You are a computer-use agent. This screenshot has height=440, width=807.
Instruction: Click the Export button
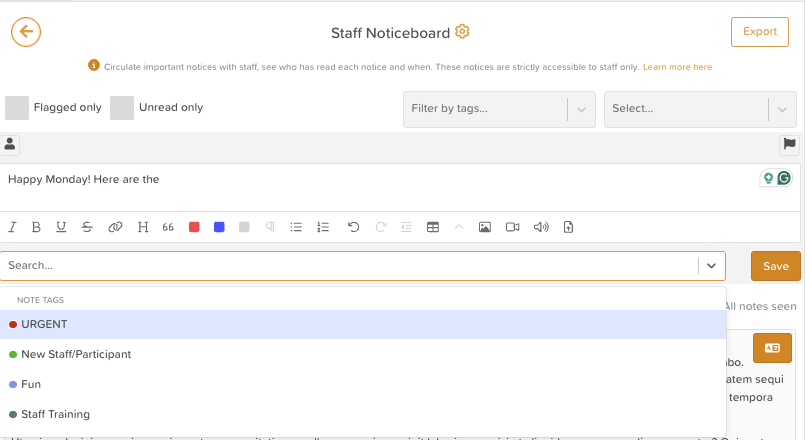point(759,32)
